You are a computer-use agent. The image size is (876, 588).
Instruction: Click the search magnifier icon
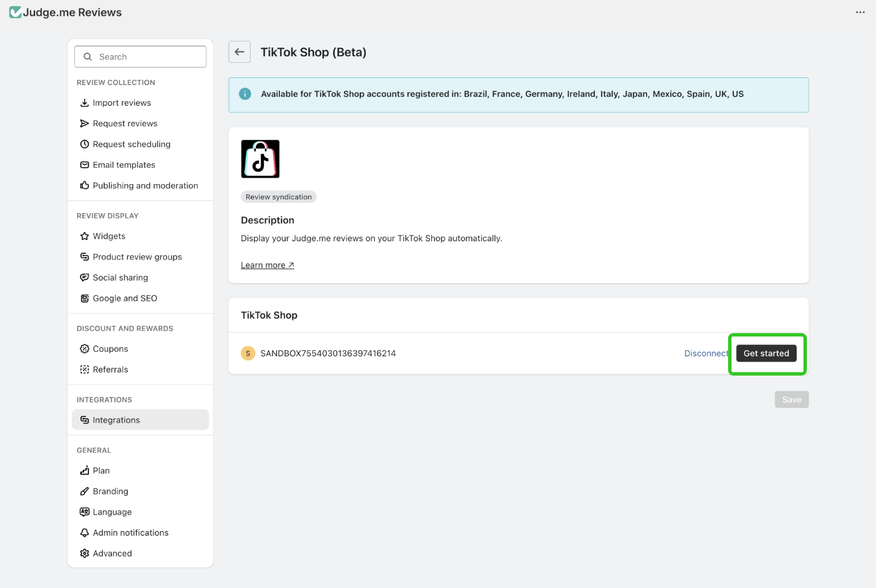click(88, 57)
